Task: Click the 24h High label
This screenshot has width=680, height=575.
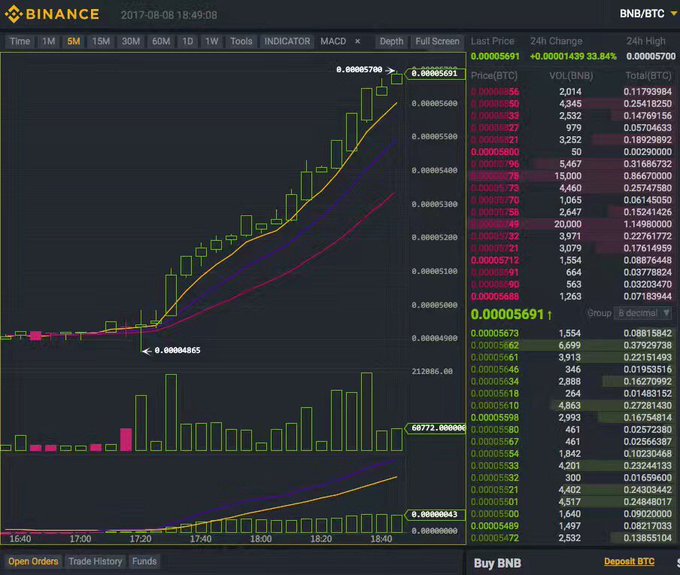Action: 646,41
